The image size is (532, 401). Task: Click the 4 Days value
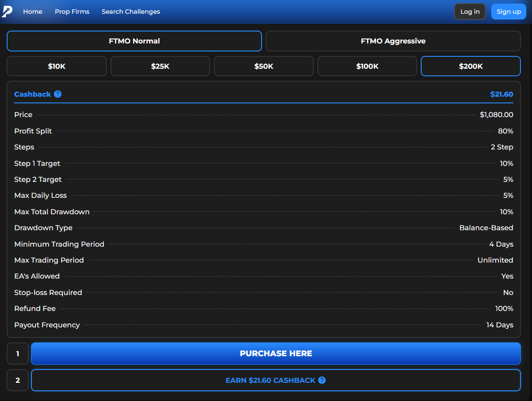(501, 244)
